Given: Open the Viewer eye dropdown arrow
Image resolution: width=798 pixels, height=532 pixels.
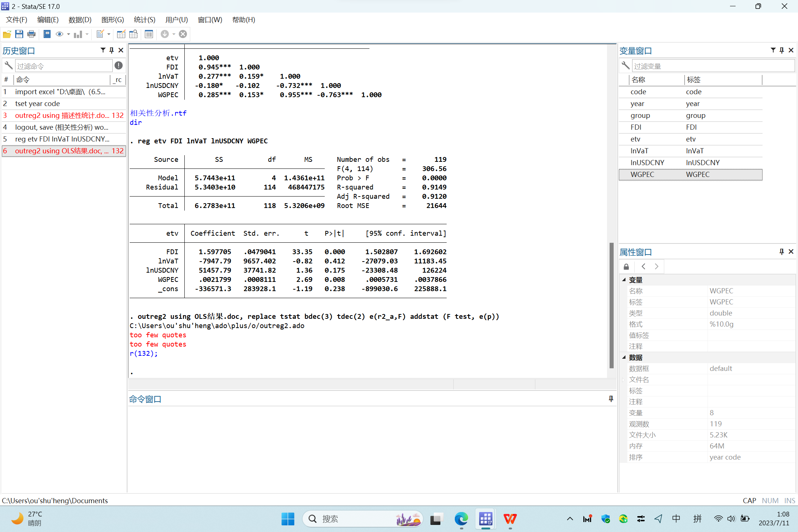Looking at the screenshot, I should [69, 34].
